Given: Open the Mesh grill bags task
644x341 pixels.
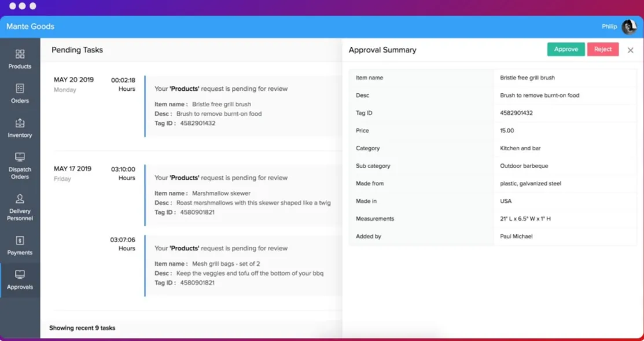Looking at the screenshot, I should point(244,266).
